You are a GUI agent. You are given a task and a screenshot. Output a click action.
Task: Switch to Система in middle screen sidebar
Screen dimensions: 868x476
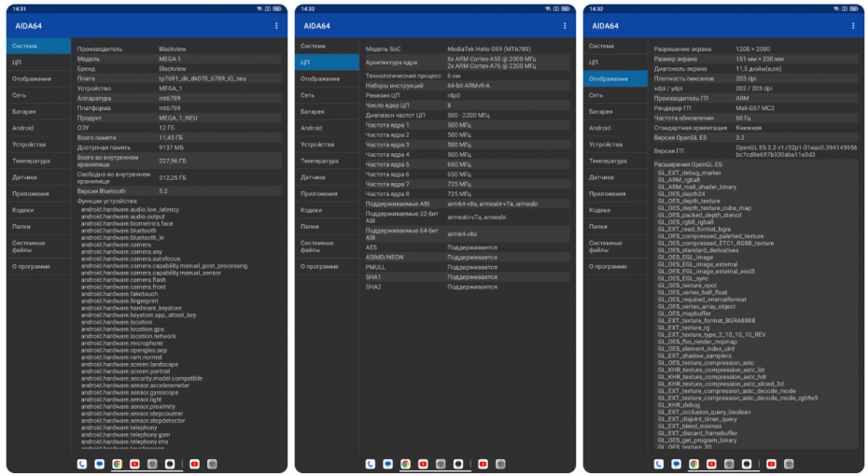coord(328,46)
